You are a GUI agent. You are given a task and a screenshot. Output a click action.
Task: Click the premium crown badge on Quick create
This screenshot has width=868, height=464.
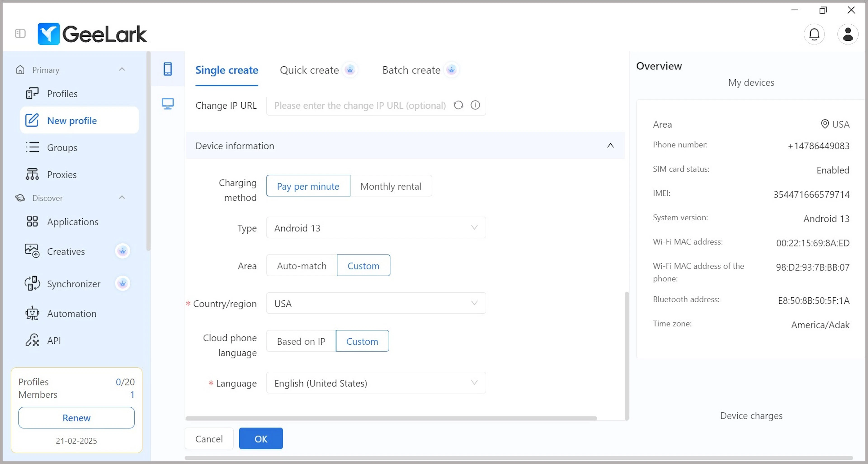tap(350, 70)
